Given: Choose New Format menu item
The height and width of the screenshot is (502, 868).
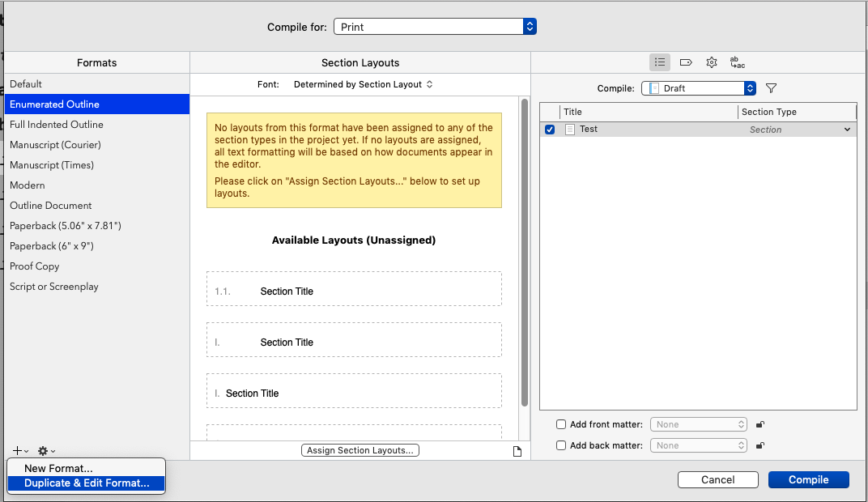Looking at the screenshot, I should coord(58,468).
